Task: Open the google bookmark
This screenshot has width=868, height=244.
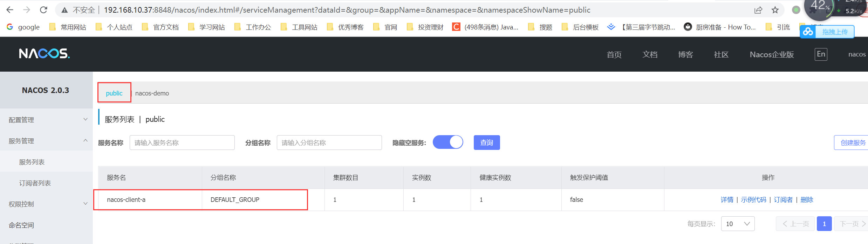Action: tap(23, 27)
